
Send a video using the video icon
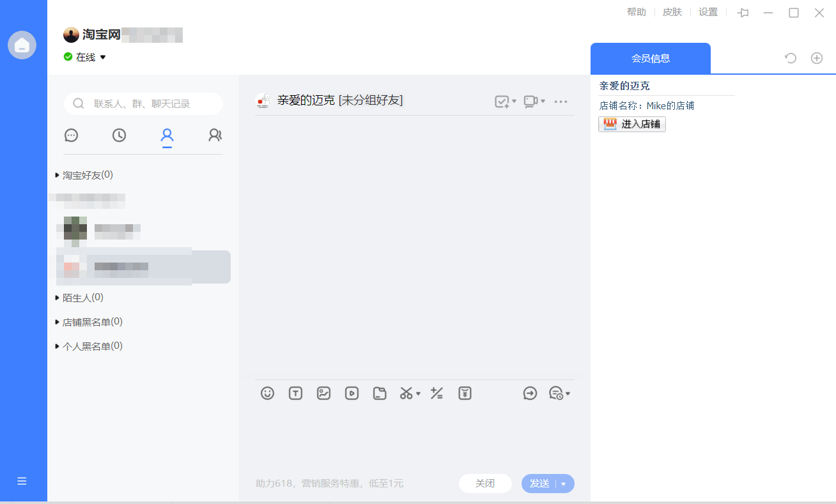coord(352,393)
